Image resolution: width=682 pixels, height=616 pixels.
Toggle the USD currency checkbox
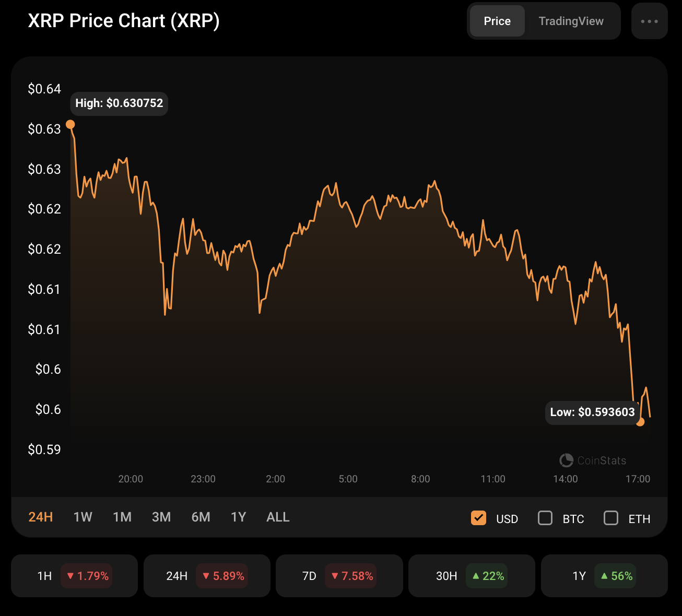(478, 518)
